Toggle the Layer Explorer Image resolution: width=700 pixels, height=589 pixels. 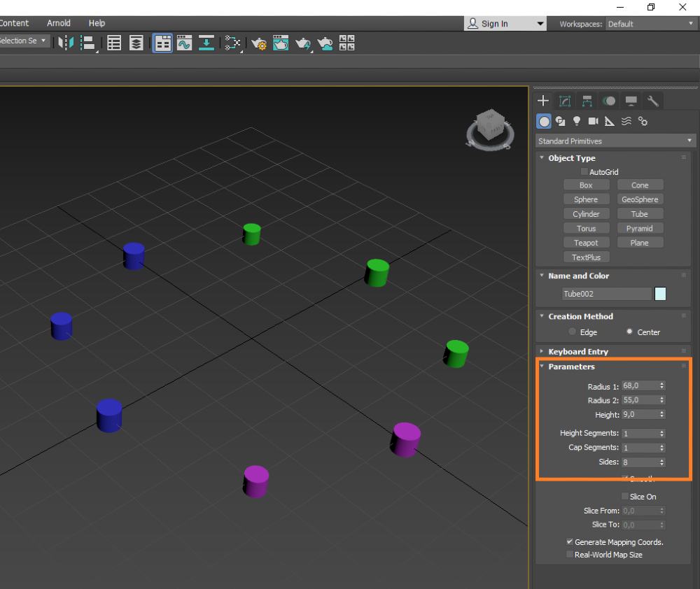coord(136,43)
